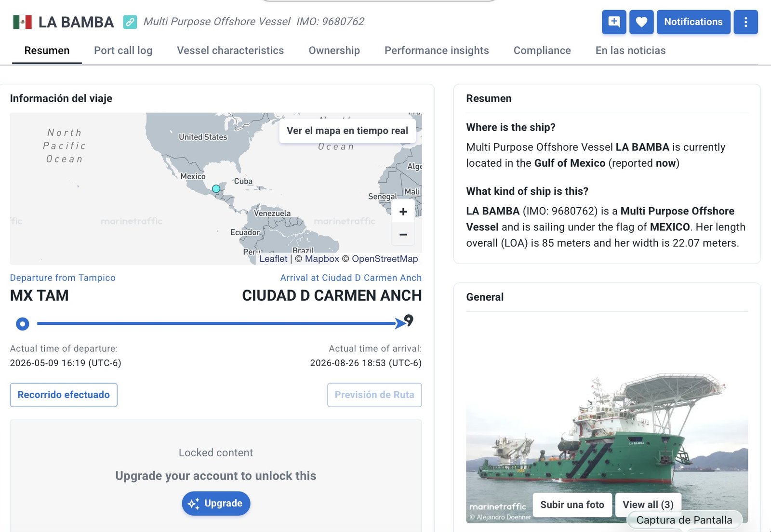Open the Port call log tab

click(123, 51)
